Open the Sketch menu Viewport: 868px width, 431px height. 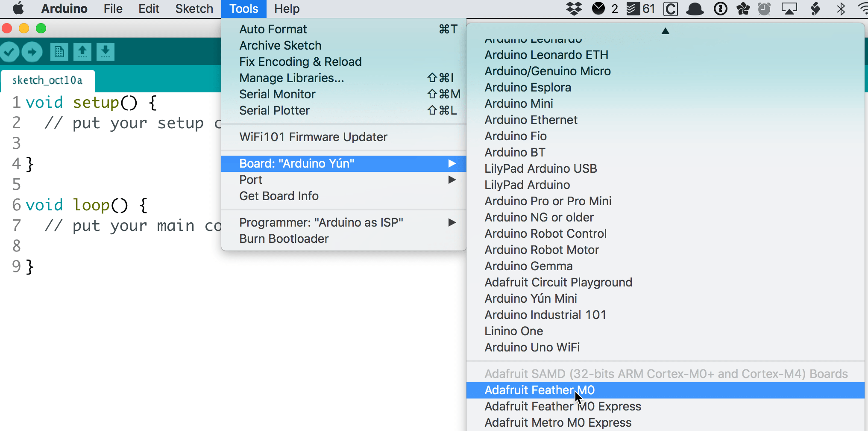194,9
